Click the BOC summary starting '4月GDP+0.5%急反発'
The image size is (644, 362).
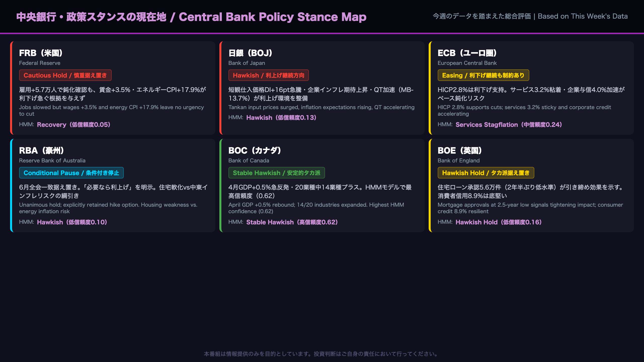320,192
